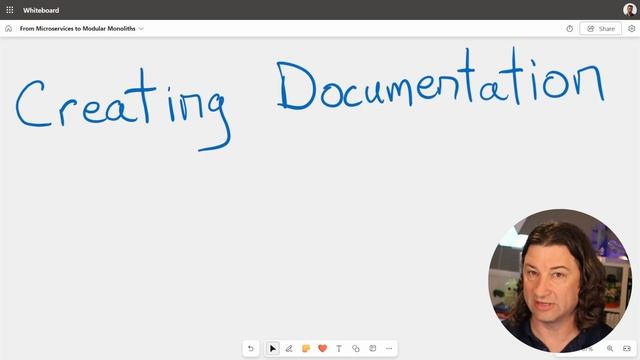Add a sticky note
The height and width of the screenshot is (360, 640).
(x=306, y=349)
